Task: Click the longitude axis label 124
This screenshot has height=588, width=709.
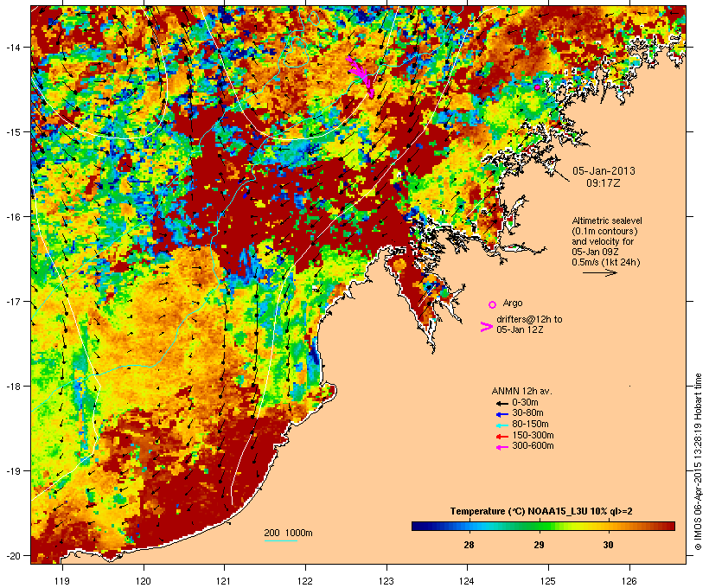Action: [x=467, y=581]
